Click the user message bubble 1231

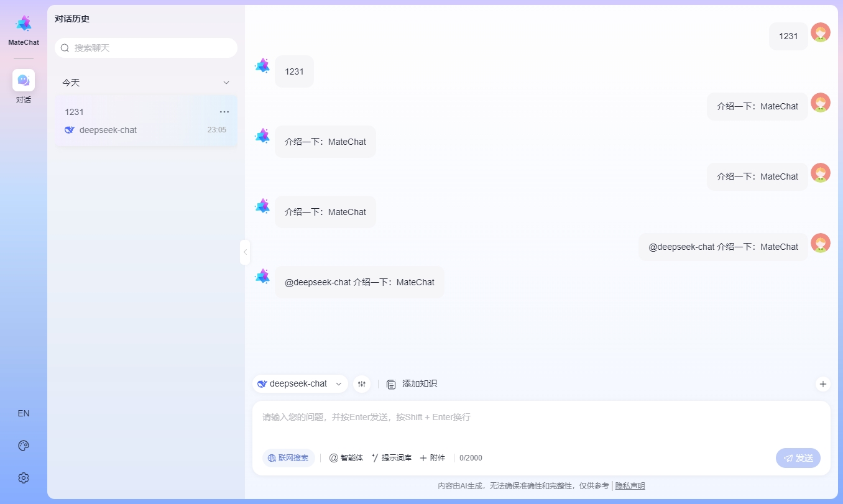788,36
